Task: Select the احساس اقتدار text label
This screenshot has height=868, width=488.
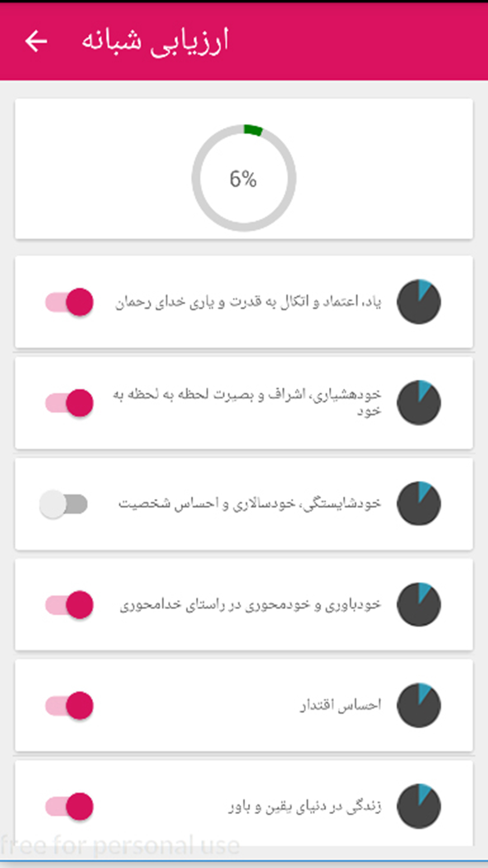Action: click(x=341, y=705)
